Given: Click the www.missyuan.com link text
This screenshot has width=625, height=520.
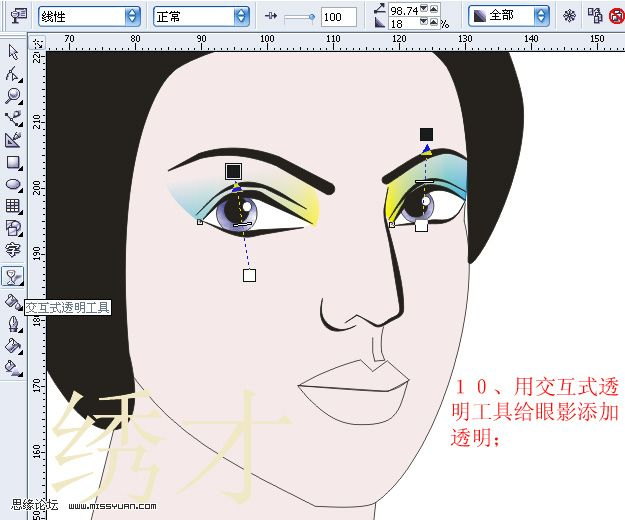Looking at the screenshot, I should [112, 506].
